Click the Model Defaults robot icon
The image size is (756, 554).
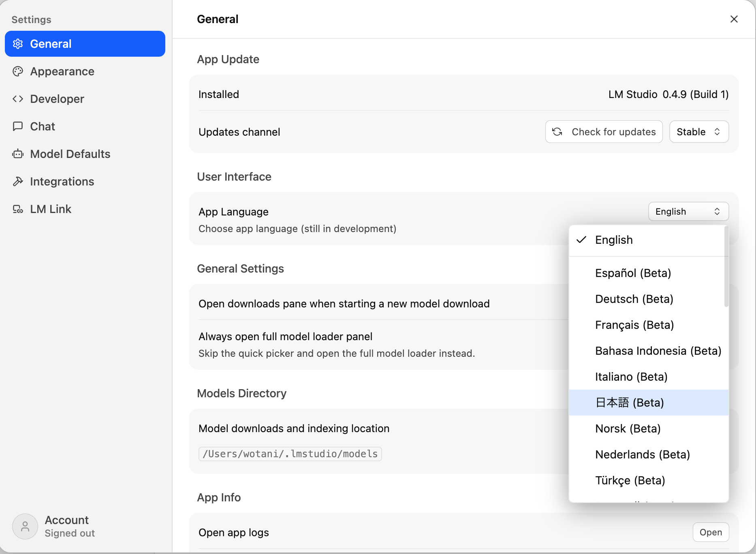pyautogui.click(x=18, y=154)
